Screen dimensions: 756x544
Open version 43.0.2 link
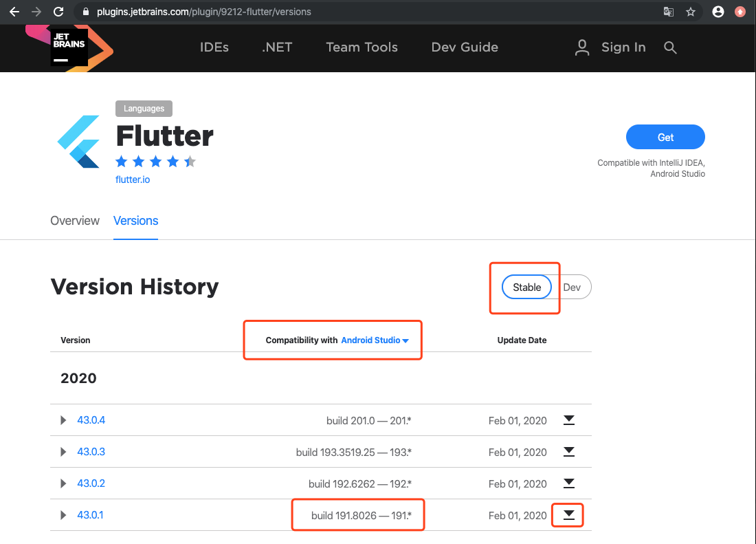(x=91, y=483)
